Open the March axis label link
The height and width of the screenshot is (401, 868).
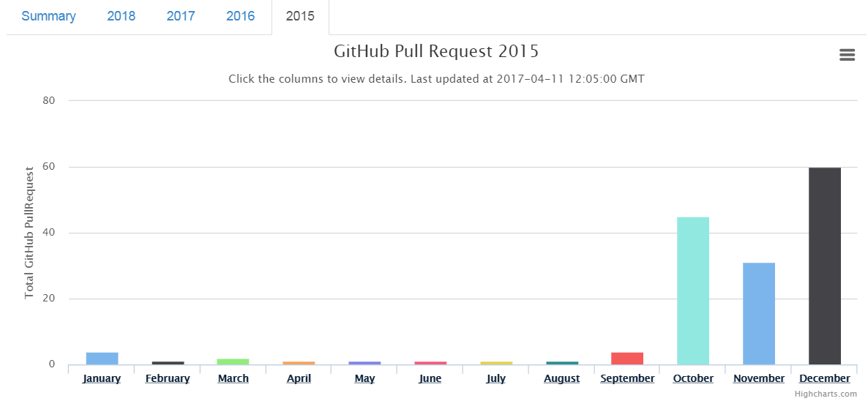(233, 379)
